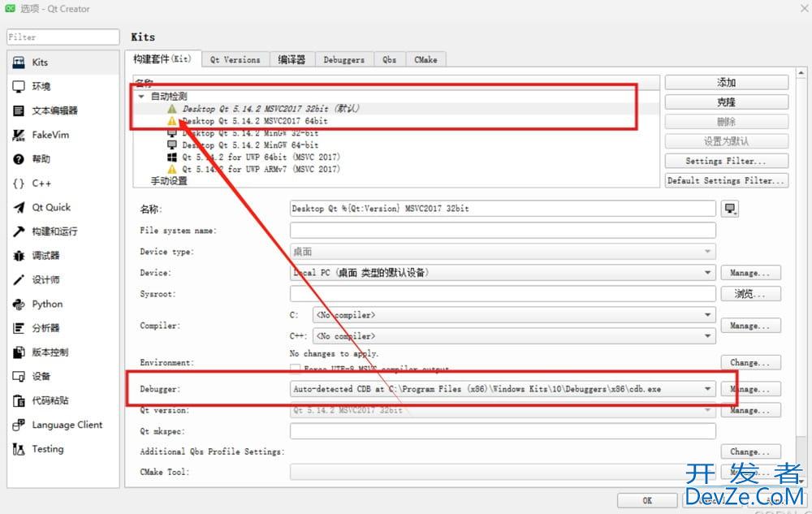Click the 名称 kit name input field
The image size is (812, 514).
[503, 209]
